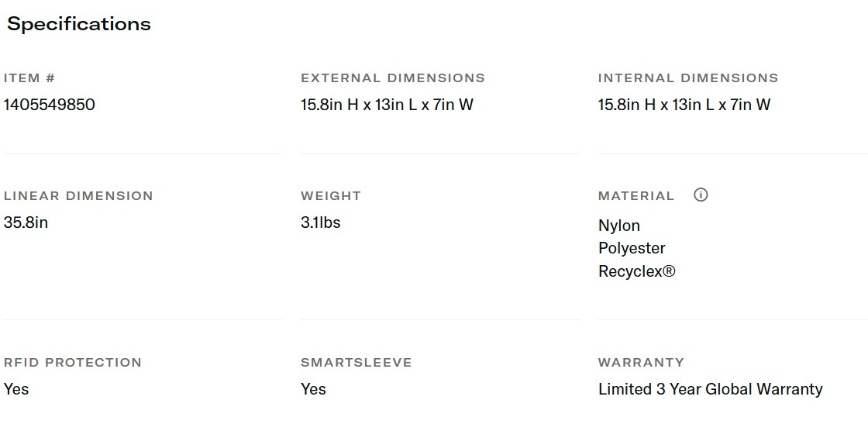Image resolution: width=868 pixels, height=424 pixels.
Task: Select the 35.8in linear dimension value
Action: point(26,222)
